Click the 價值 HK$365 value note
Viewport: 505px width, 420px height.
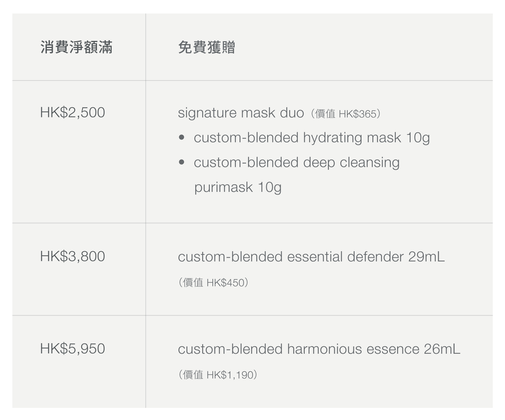pos(345,114)
